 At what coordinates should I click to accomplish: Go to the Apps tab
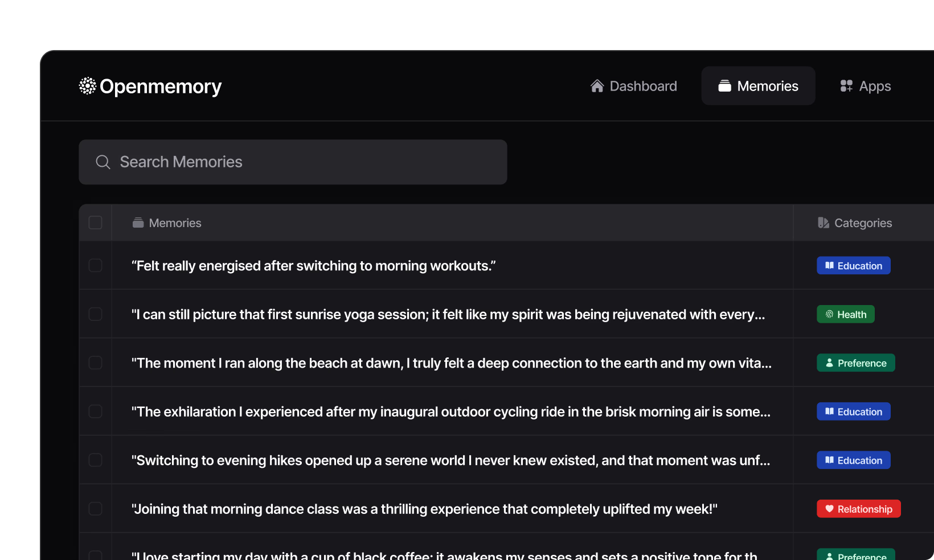(x=866, y=86)
